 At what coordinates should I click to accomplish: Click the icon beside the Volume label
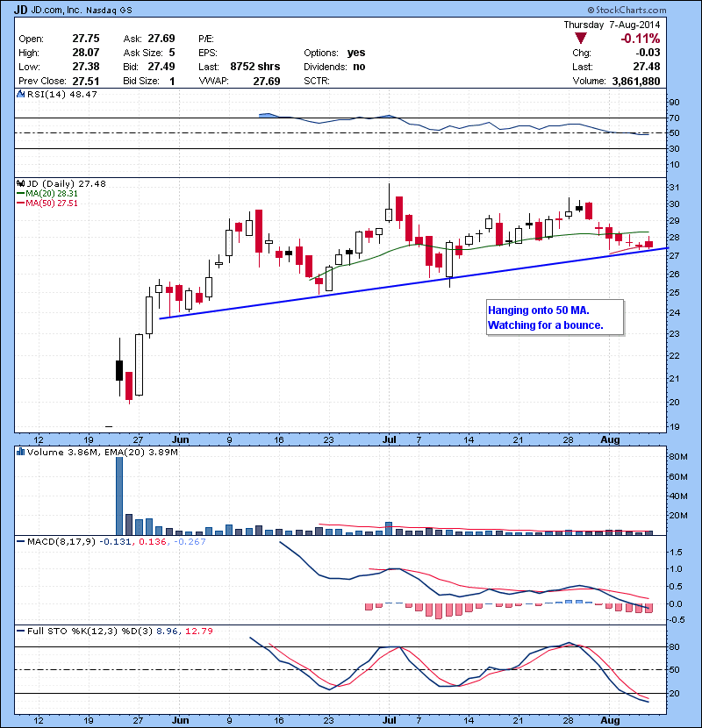[x=21, y=453]
